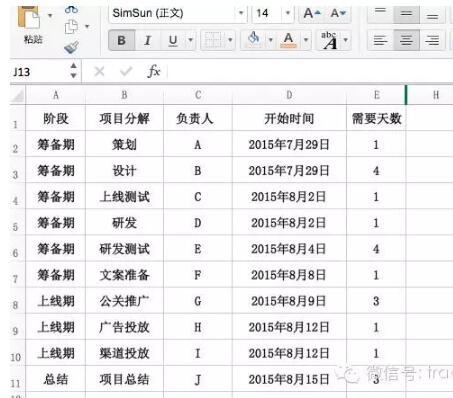This screenshot has height=398, width=453.
Task: Select column D header
Action: 289,95
